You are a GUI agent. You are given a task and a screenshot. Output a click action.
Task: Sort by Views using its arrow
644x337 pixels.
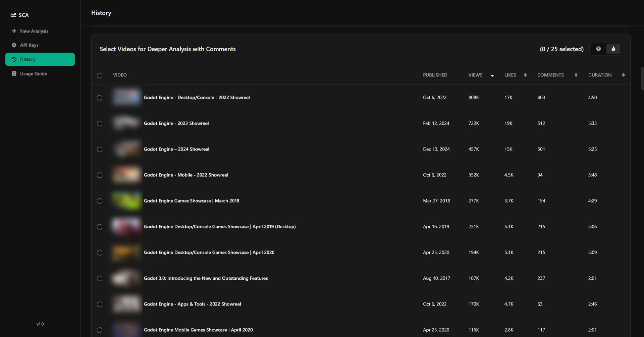(x=492, y=75)
